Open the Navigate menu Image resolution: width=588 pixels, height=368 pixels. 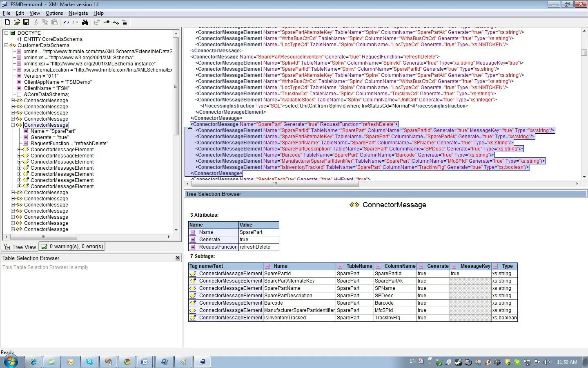pyautogui.click(x=78, y=13)
